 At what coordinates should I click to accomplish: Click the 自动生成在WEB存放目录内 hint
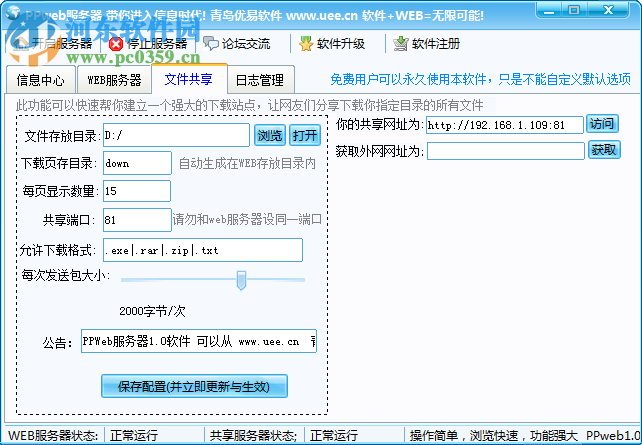pyautogui.click(x=247, y=163)
